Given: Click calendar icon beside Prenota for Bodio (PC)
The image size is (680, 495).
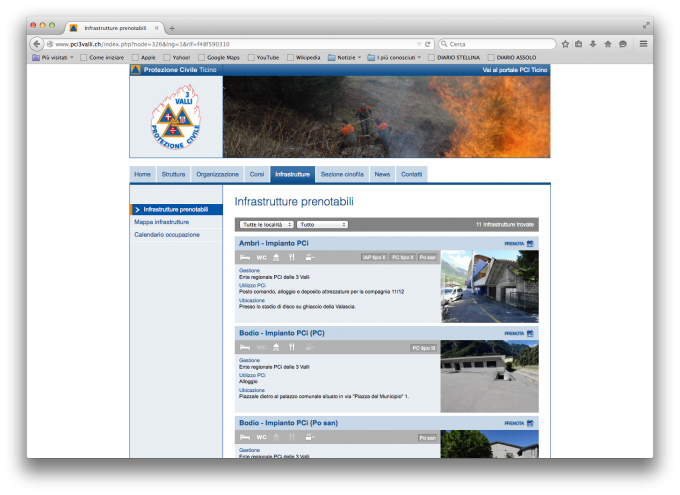Looking at the screenshot, I should 530,333.
